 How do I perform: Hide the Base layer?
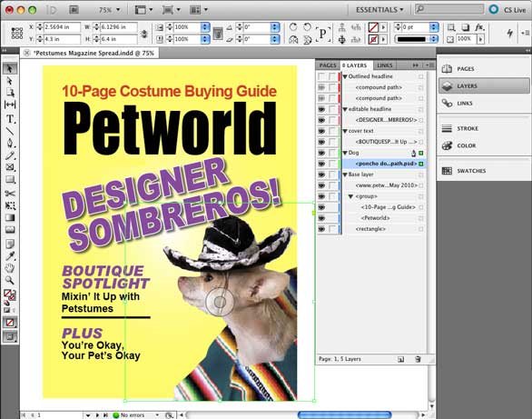click(321, 175)
